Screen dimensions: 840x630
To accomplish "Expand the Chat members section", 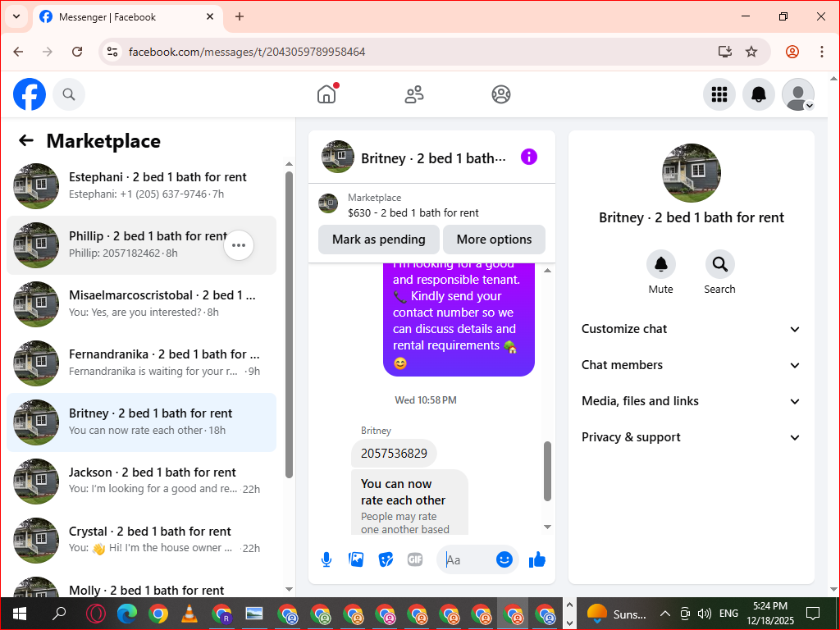I will tap(691, 365).
